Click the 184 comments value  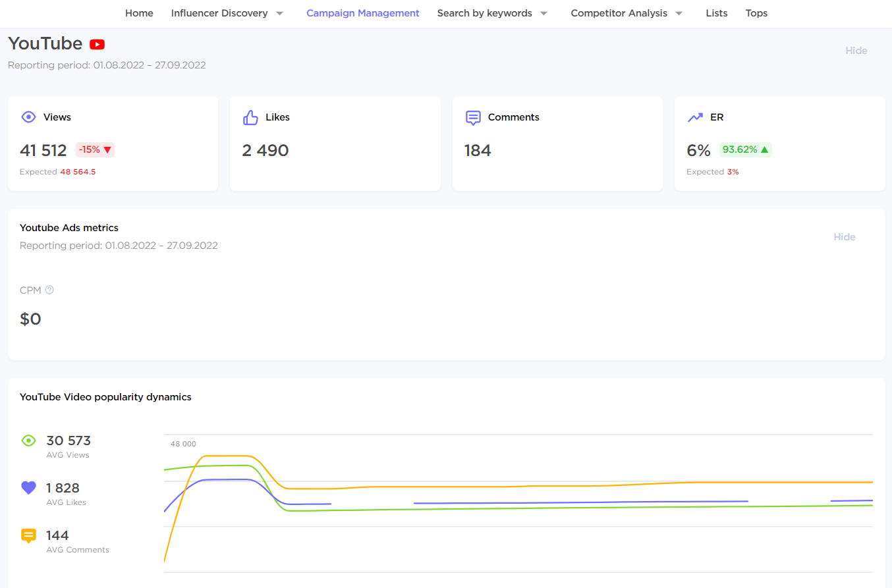click(478, 150)
